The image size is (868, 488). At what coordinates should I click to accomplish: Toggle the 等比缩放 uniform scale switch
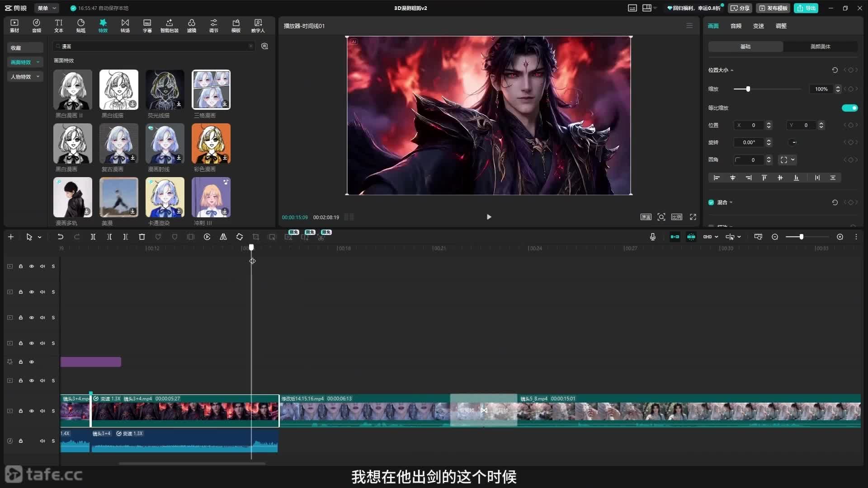click(849, 108)
